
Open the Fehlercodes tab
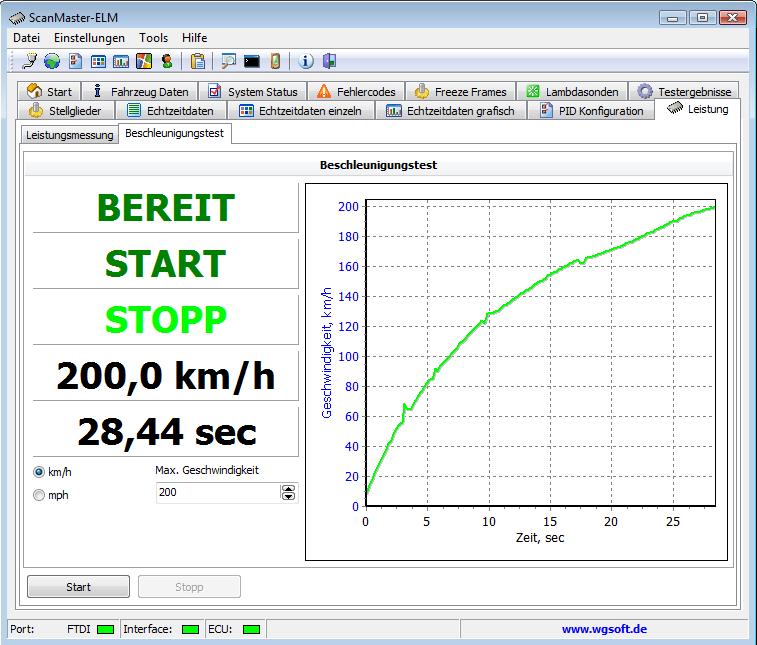(355, 91)
